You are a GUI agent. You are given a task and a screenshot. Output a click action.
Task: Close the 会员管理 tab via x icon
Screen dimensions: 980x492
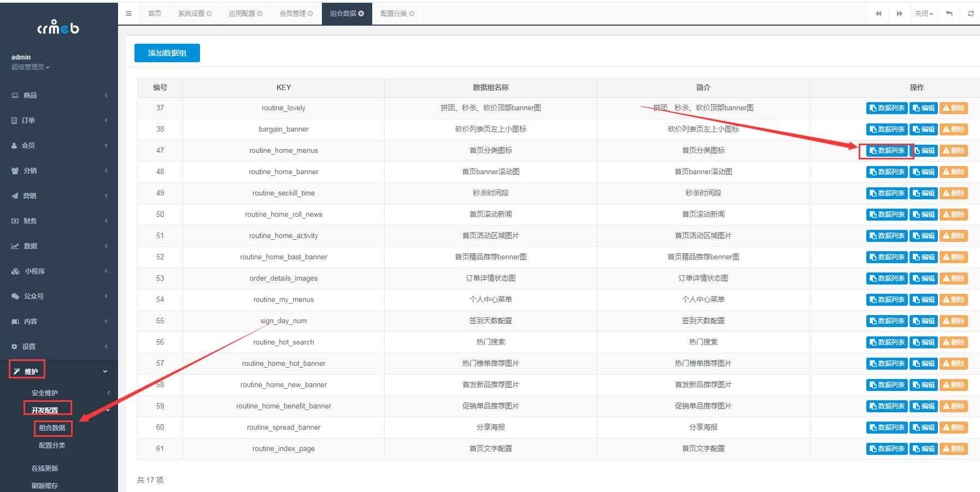point(310,14)
